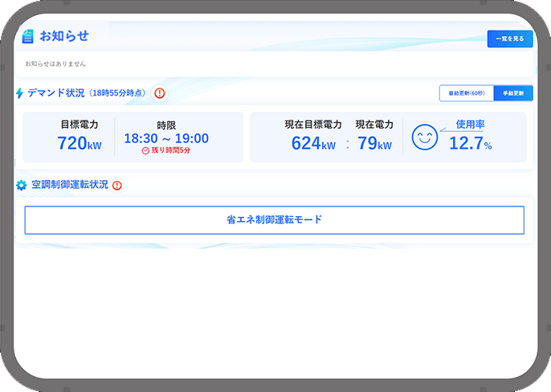
Task: Click the 18:30 ～ 19:00 time period
Action: point(166,138)
